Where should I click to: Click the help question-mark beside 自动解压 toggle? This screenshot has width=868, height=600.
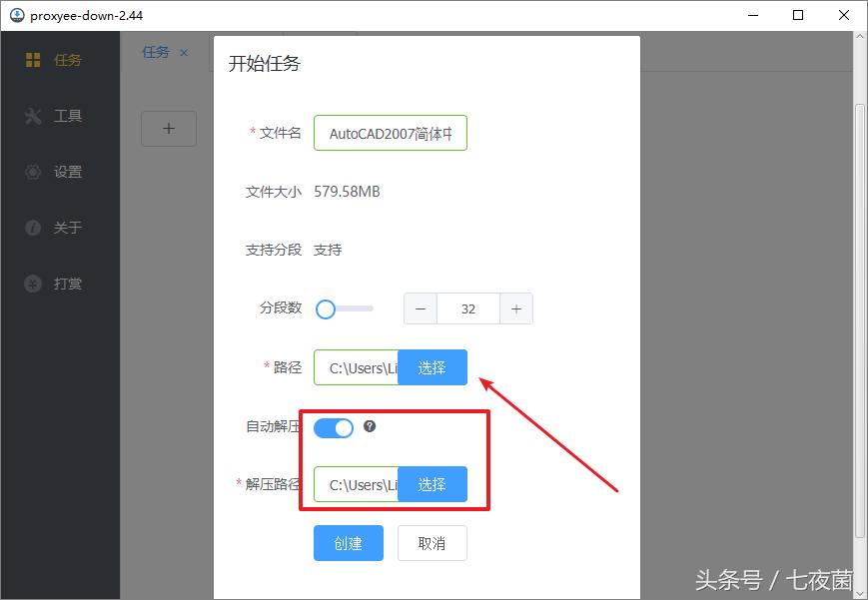click(x=370, y=427)
